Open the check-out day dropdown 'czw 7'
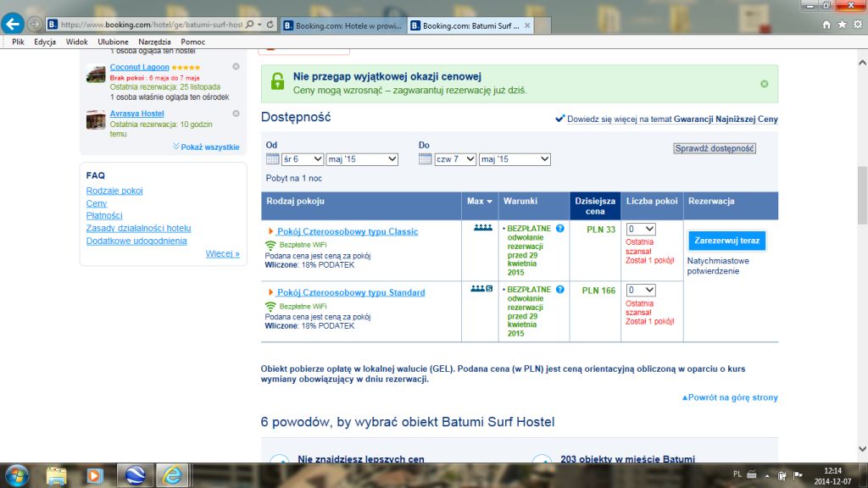The width and height of the screenshot is (868, 488). (x=455, y=159)
